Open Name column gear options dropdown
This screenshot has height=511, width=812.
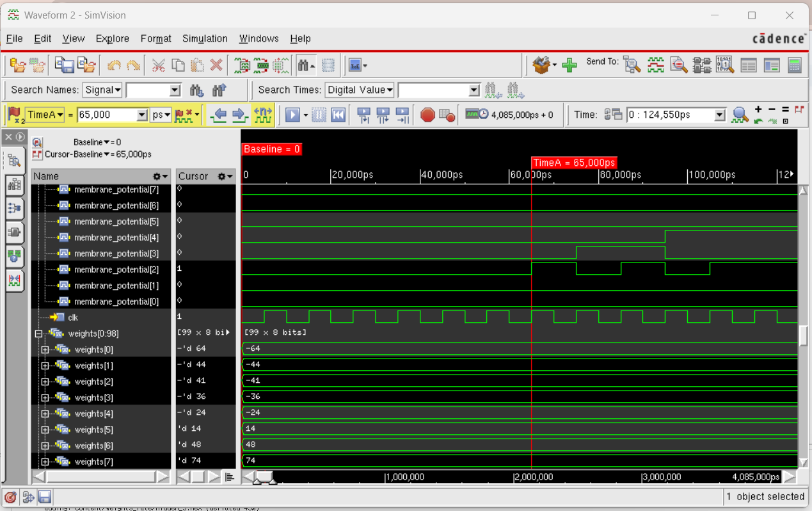coord(160,176)
